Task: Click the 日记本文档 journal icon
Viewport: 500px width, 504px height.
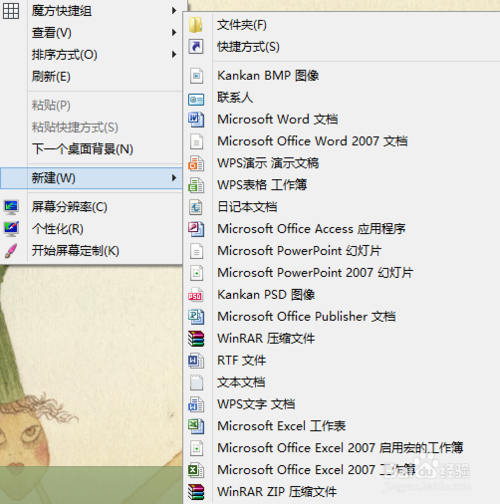Action: [196, 207]
